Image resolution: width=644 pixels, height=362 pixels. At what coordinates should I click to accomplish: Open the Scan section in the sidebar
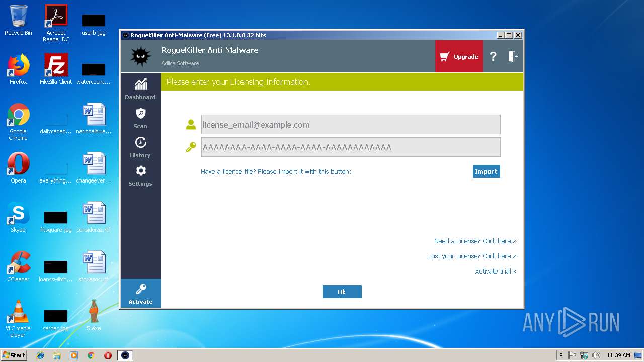(x=140, y=118)
